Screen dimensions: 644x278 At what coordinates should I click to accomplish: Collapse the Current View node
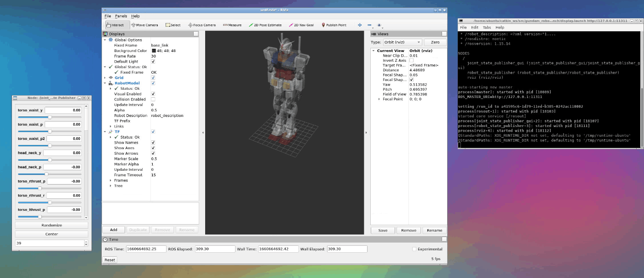[374, 51]
